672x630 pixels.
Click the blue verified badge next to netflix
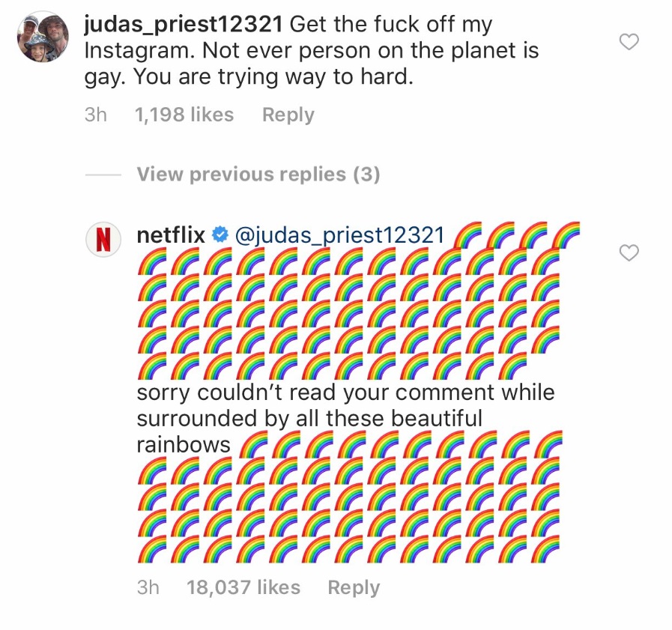[220, 235]
